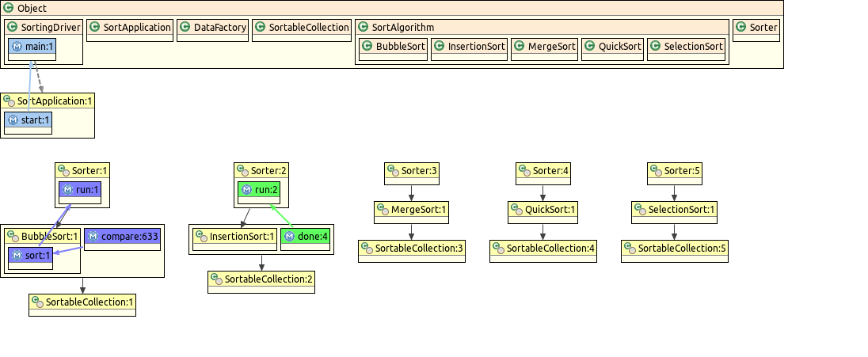Click the class icon beside Object
Image resolution: width=868 pixels, height=357 pixels.
click(9, 8)
